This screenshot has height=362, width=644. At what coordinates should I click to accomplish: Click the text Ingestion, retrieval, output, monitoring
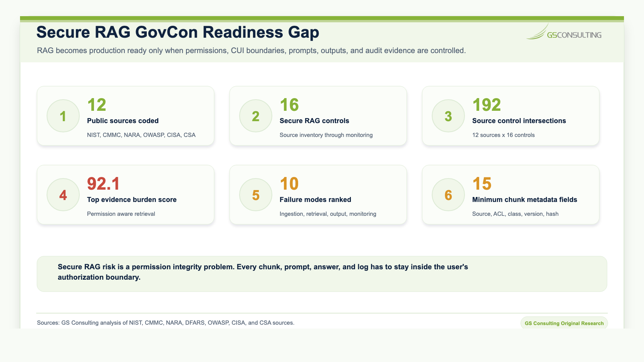[x=328, y=214]
